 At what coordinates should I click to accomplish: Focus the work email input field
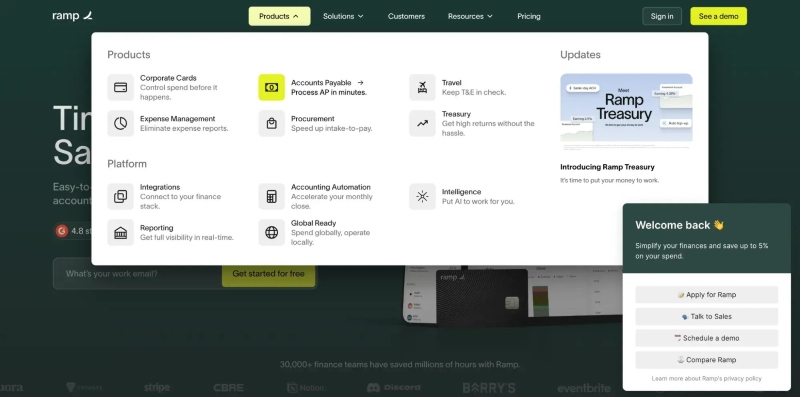138,274
